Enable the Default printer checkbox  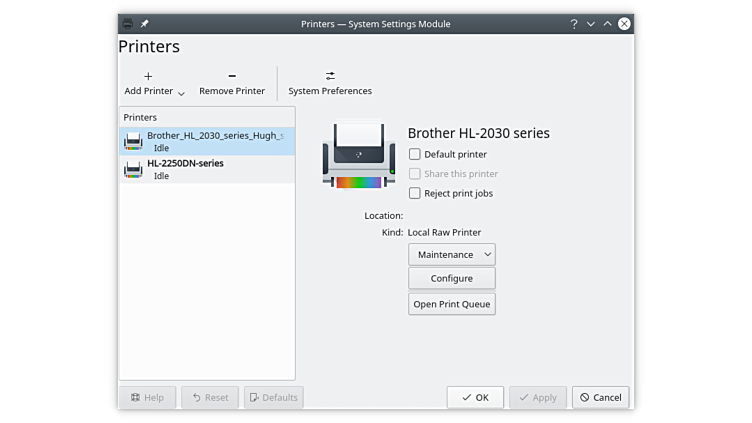coord(415,154)
